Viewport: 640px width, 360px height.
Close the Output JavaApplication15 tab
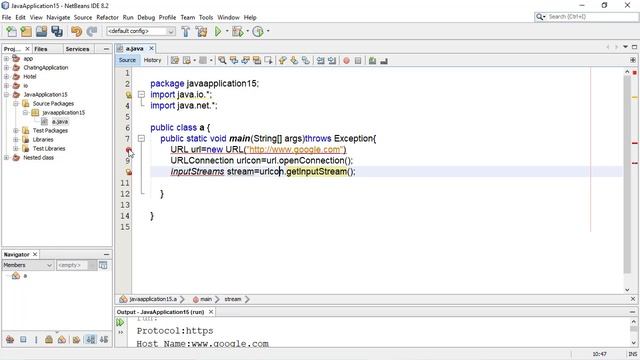coord(211,312)
